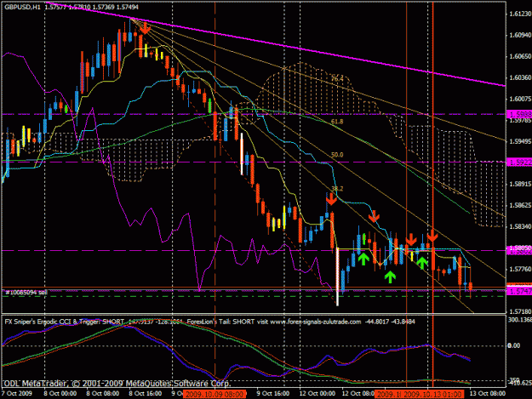The height and width of the screenshot is (399, 532).
Task: Open the www.forex-signals-zulutrade.com link text
Action: 315,322
